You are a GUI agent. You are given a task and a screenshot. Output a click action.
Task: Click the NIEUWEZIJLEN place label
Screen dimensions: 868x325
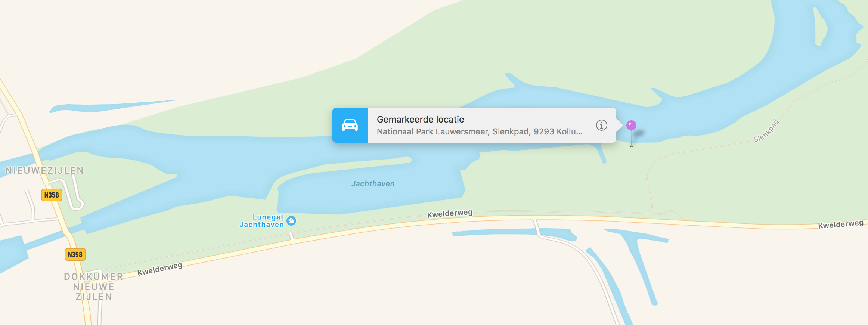point(44,171)
